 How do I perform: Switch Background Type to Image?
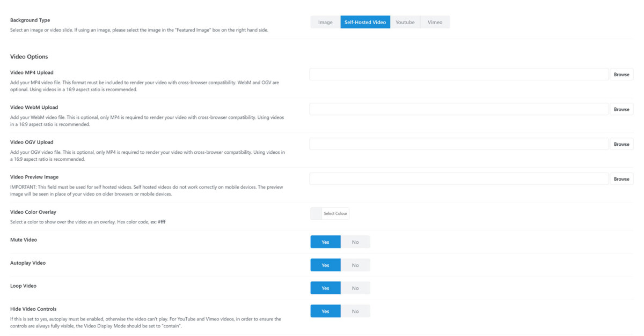(x=324, y=22)
